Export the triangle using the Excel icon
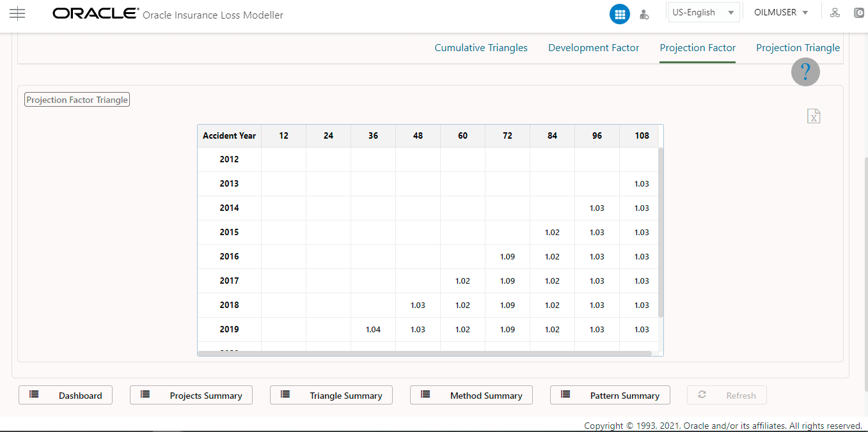 pyautogui.click(x=813, y=116)
